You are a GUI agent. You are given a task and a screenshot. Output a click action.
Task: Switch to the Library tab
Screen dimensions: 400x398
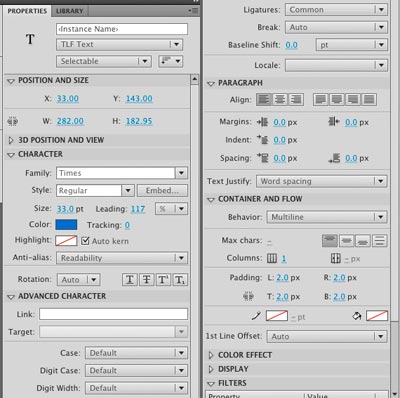pos(70,11)
